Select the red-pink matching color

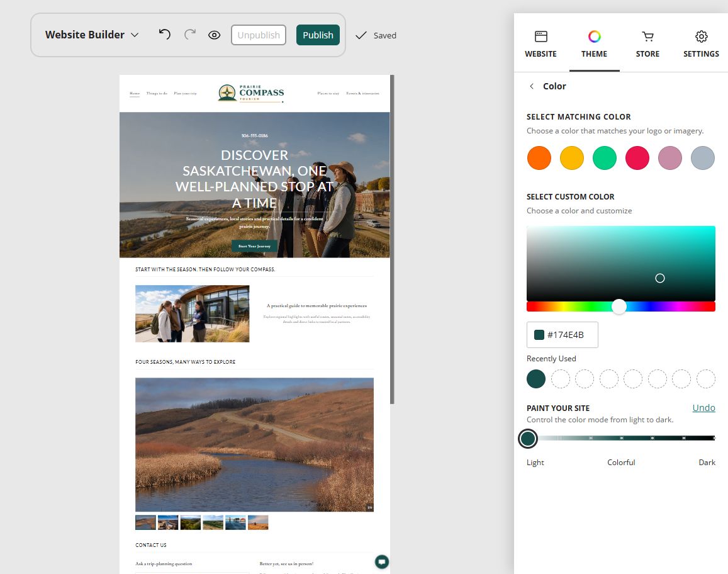(x=637, y=158)
